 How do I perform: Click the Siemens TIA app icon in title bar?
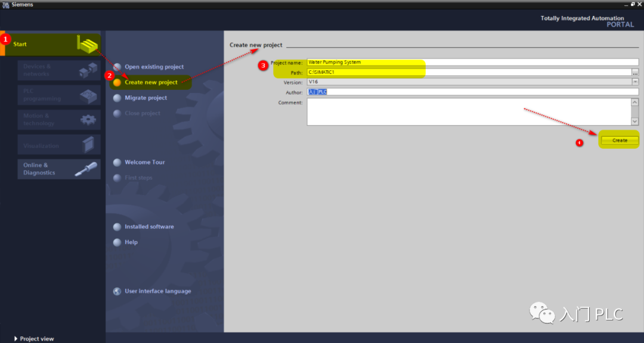[6, 5]
